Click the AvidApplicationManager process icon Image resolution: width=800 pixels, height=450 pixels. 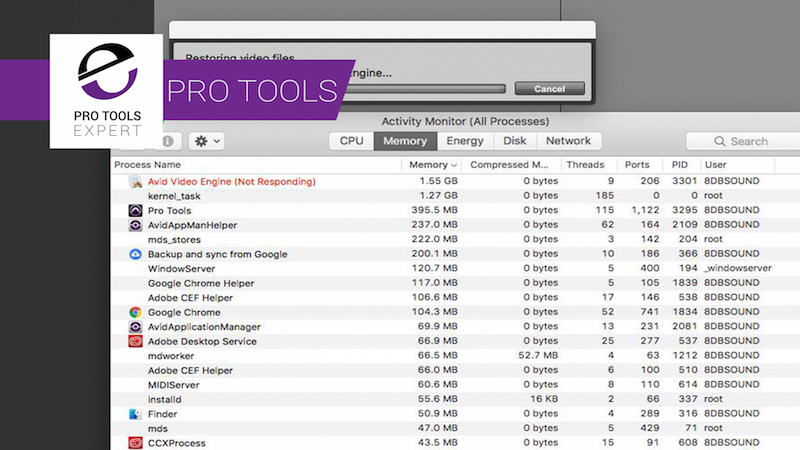(x=135, y=327)
